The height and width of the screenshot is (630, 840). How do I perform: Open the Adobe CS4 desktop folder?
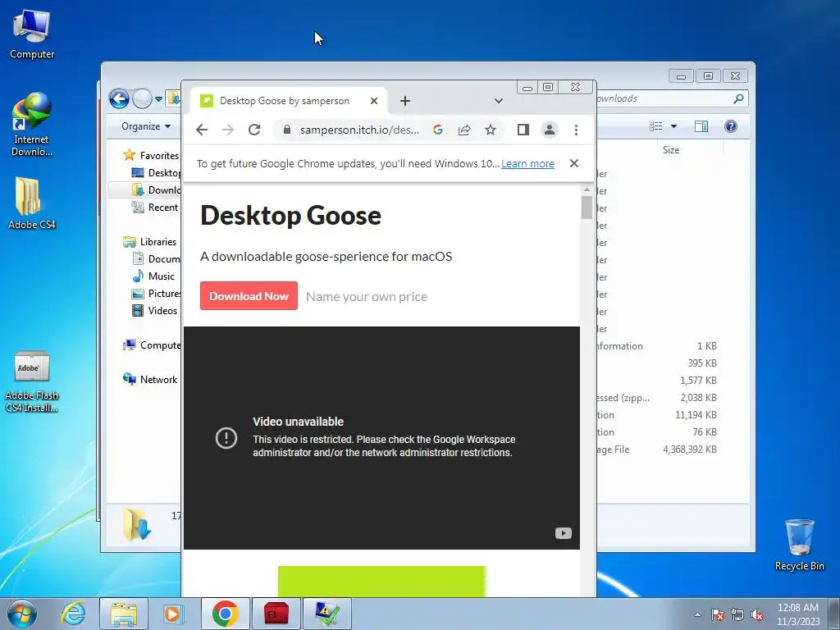point(32,203)
